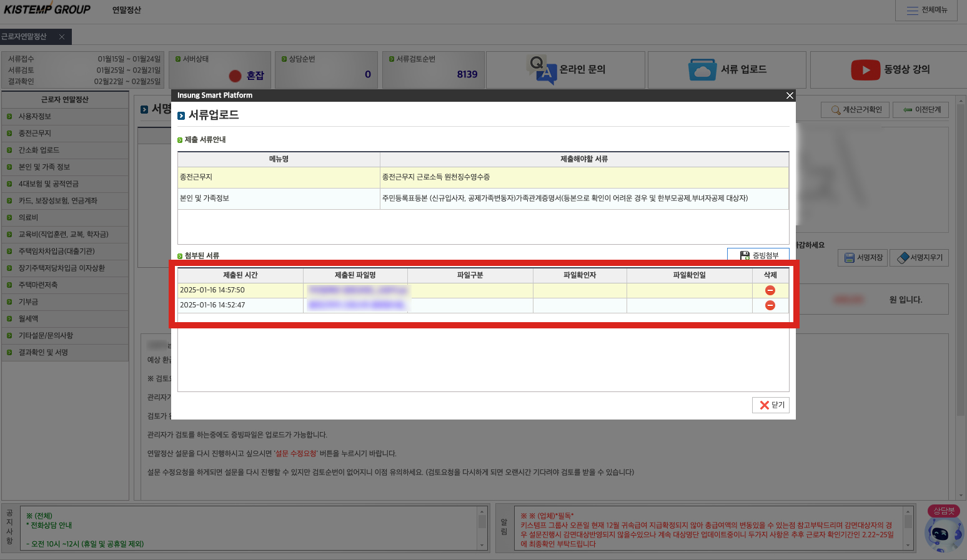Click the 제출된 파일명 column header
Image resolution: width=967 pixels, height=560 pixels.
tap(355, 275)
